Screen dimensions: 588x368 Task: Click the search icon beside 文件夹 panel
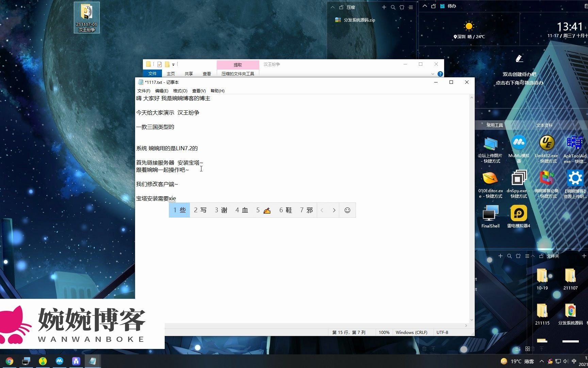tap(509, 256)
